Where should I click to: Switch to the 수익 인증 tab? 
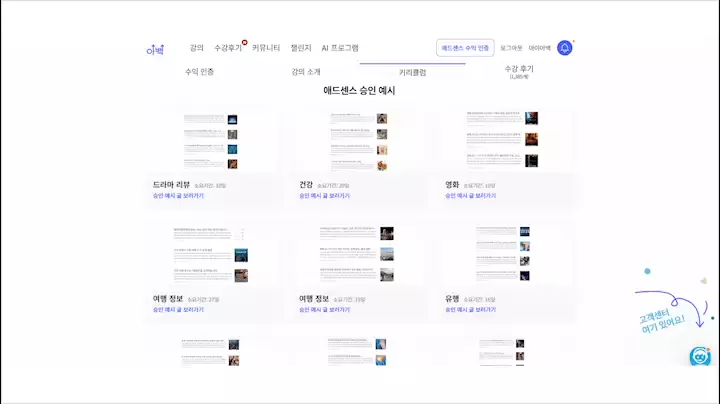click(x=199, y=72)
